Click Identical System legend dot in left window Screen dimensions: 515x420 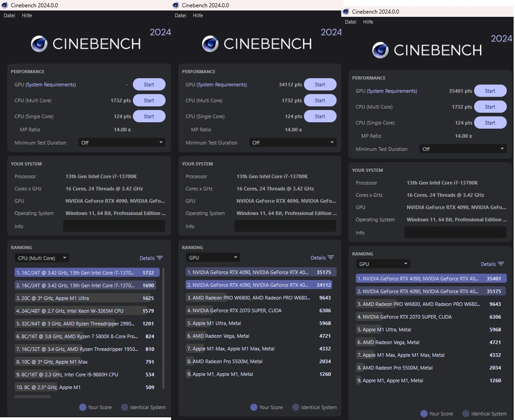(x=125, y=407)
